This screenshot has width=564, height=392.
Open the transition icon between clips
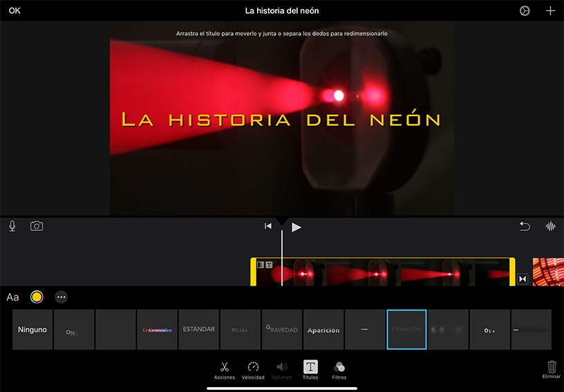[x=523, y=279]
